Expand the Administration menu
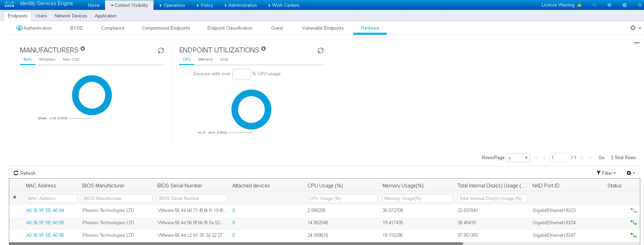Image resolution: width=644 pixels, height=245 pixels. pos(241,5)
